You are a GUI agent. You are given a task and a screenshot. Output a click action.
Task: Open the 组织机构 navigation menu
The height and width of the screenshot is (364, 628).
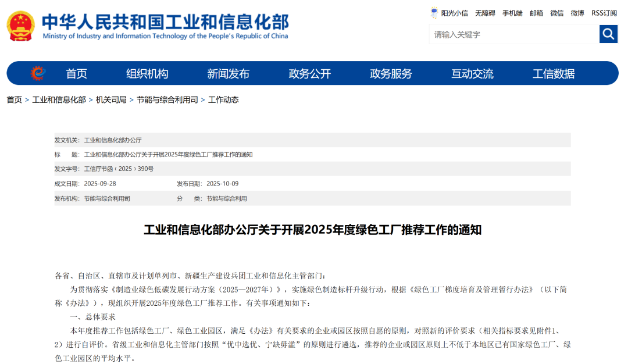(145, 73)
